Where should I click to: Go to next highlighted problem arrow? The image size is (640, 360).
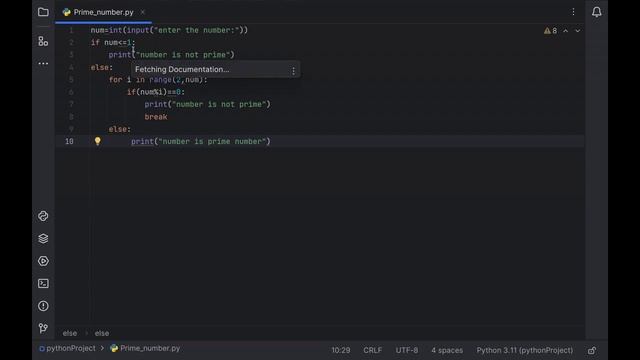(578, 31)
